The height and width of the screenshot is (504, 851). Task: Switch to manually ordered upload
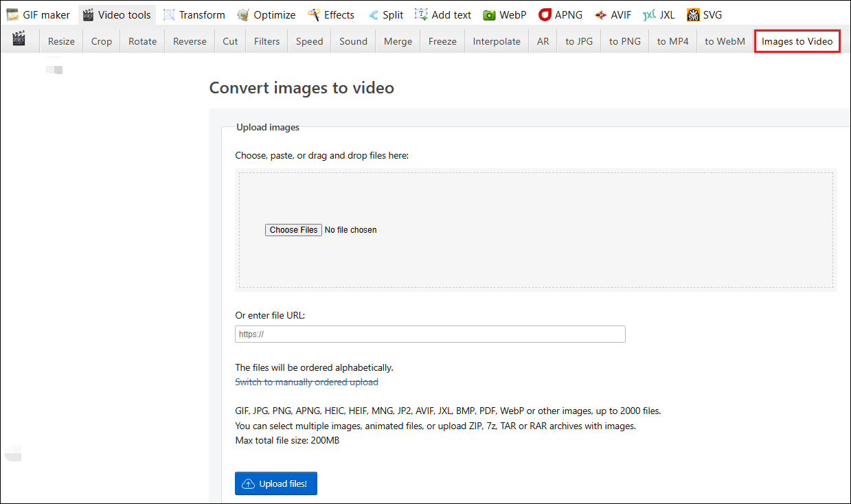(306, 382)
